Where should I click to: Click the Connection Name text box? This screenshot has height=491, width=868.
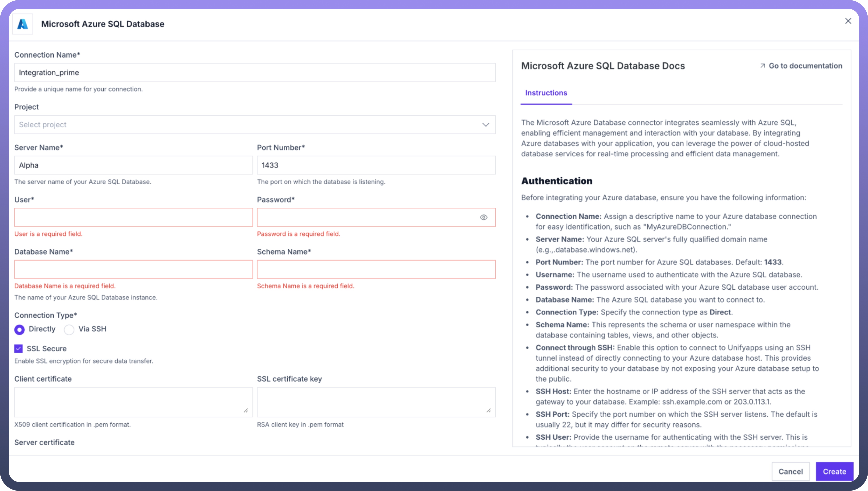tap(254, 72)
